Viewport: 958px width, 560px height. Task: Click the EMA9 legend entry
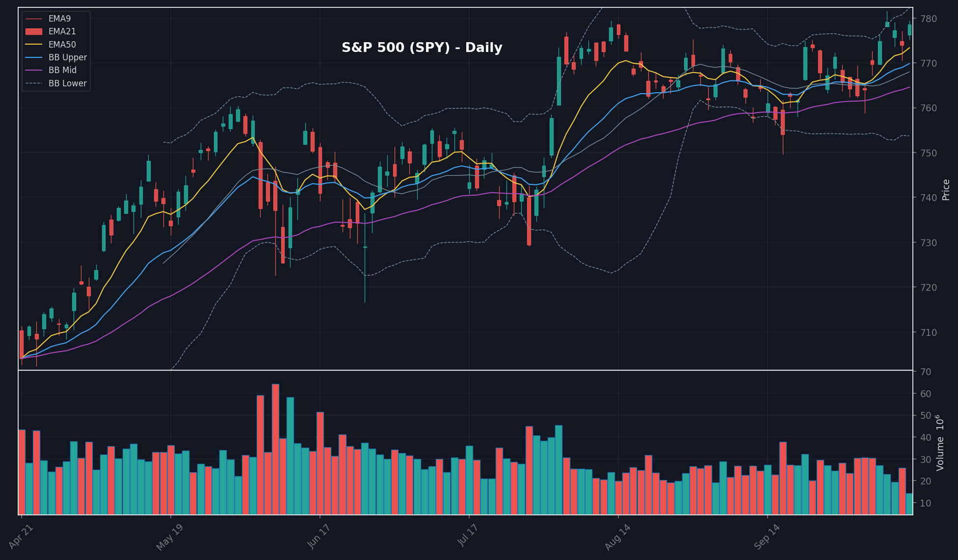pyautogui.click(x=48, y=19)
